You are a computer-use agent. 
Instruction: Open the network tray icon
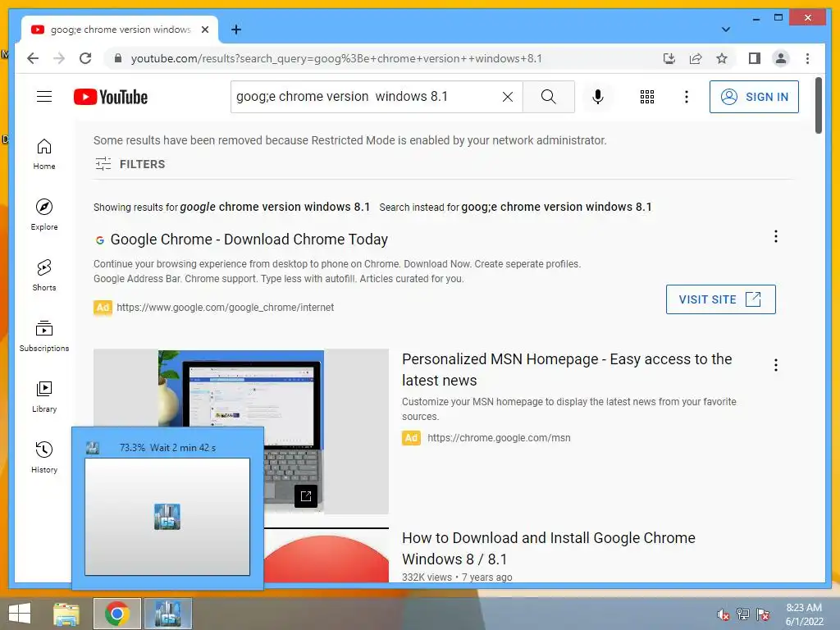tap(743, 614)
